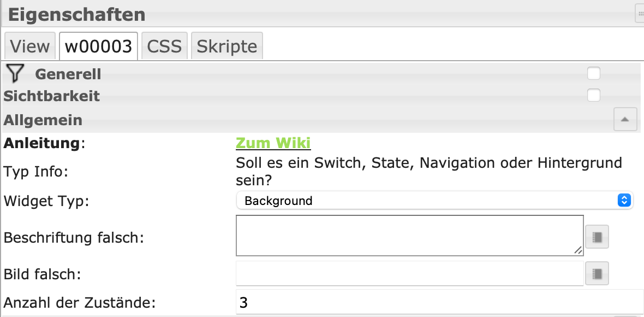Viewport: 644px width, 317px height.
Task: Click into the Bild falsch field
Action: 409,273
